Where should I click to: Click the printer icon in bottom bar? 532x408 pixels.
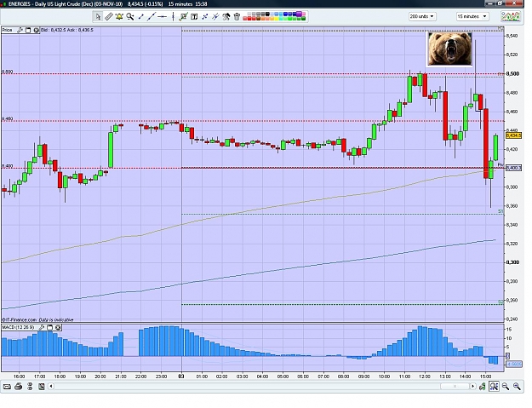(19, 387)
